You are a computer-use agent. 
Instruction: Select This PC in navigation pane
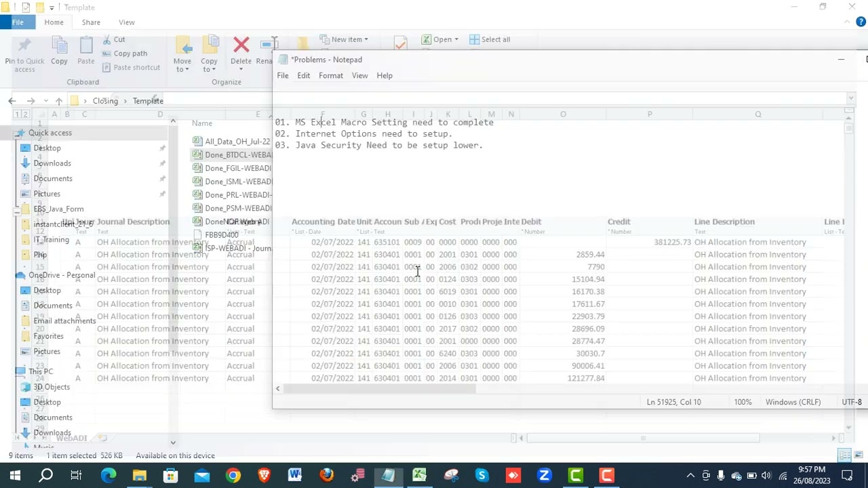click(x=41, y=371)
